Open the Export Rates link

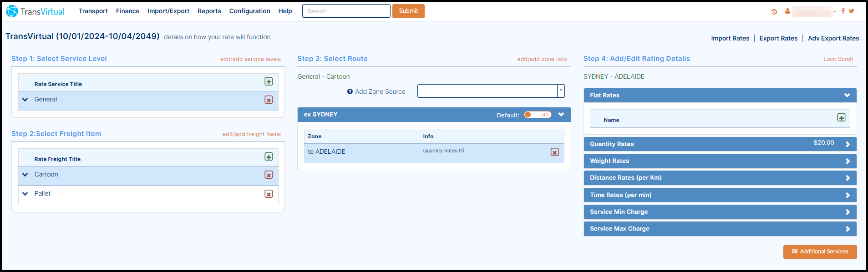[x=778, y=38]
